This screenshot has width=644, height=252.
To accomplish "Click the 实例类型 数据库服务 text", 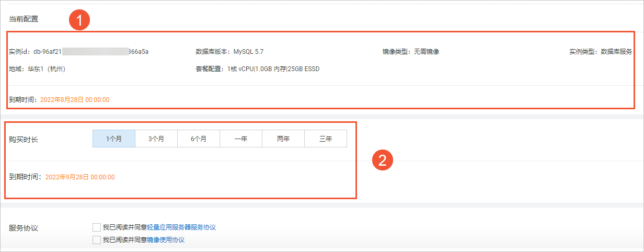I will click(616, 52).
